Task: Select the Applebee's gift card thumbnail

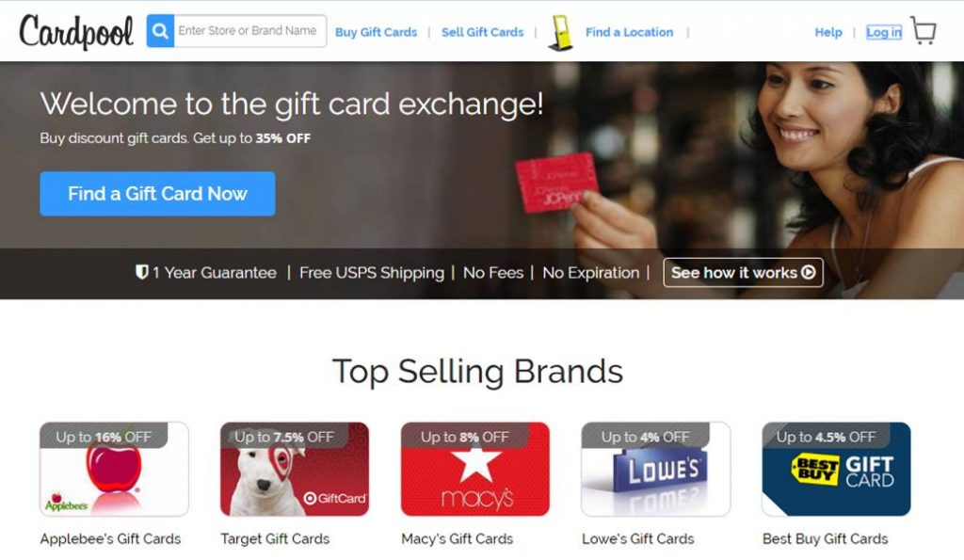Action: 114,469
